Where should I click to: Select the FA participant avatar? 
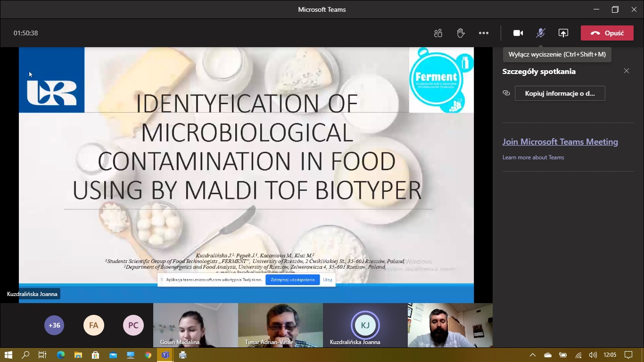click(94, 325)
